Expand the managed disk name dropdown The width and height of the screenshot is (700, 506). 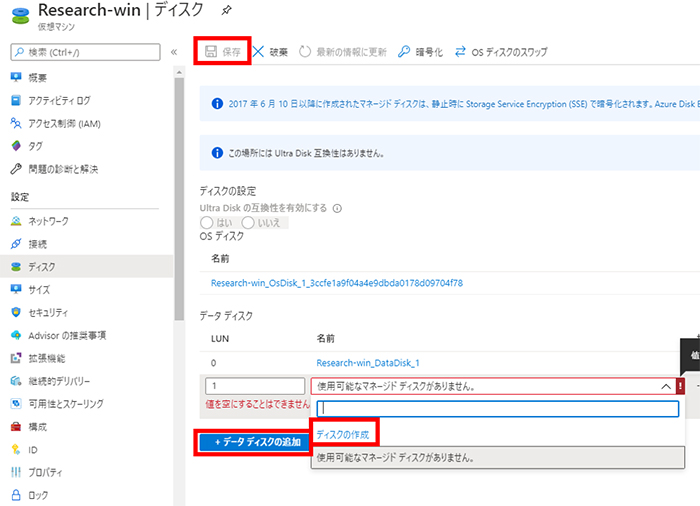click(666, 386)
